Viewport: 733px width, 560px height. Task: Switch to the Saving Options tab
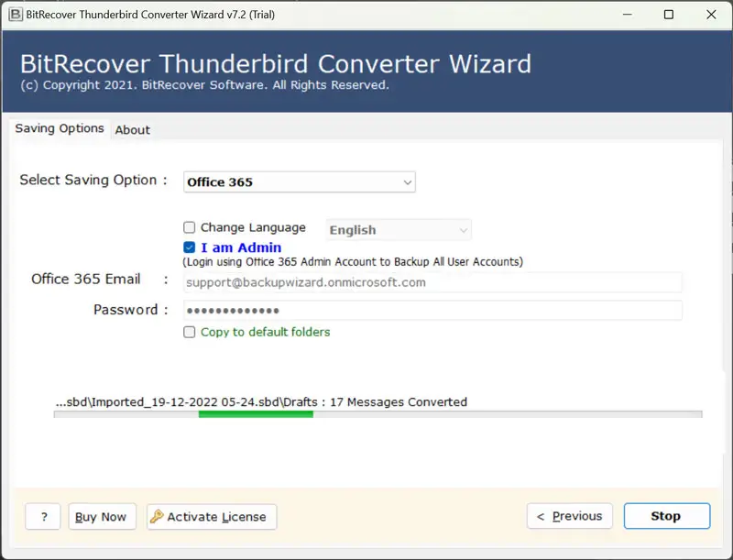click(x=60, y=128)
